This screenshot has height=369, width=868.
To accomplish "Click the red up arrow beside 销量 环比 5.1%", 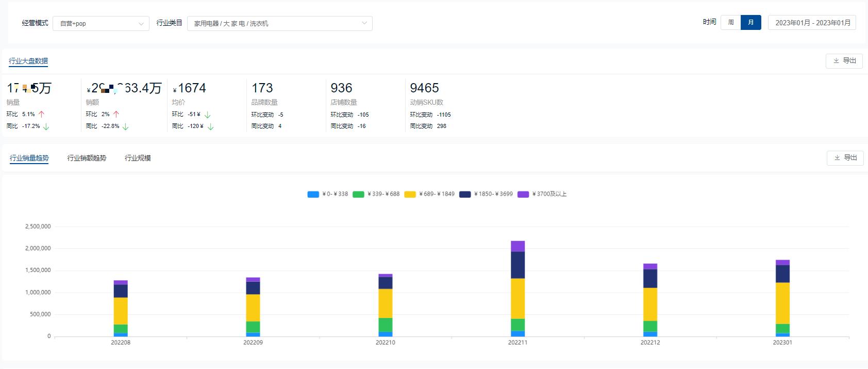I will click(42, 115).
